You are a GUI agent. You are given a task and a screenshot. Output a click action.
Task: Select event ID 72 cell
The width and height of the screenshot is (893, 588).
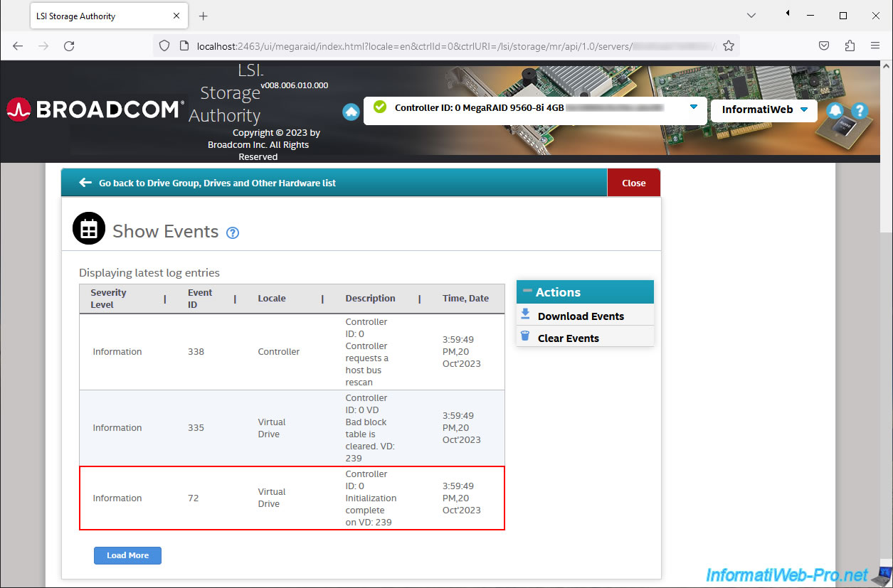click(x=193, y=498)
